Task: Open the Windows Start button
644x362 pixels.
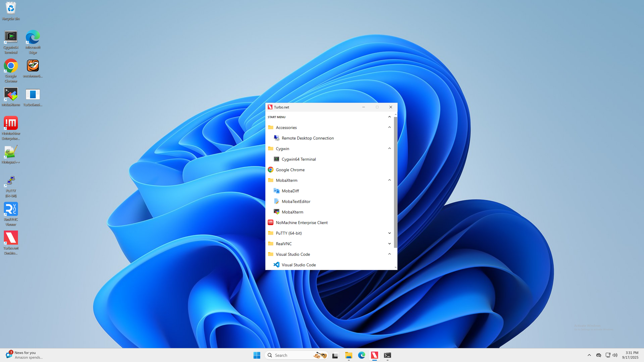Action: click(x=257, y=355)
